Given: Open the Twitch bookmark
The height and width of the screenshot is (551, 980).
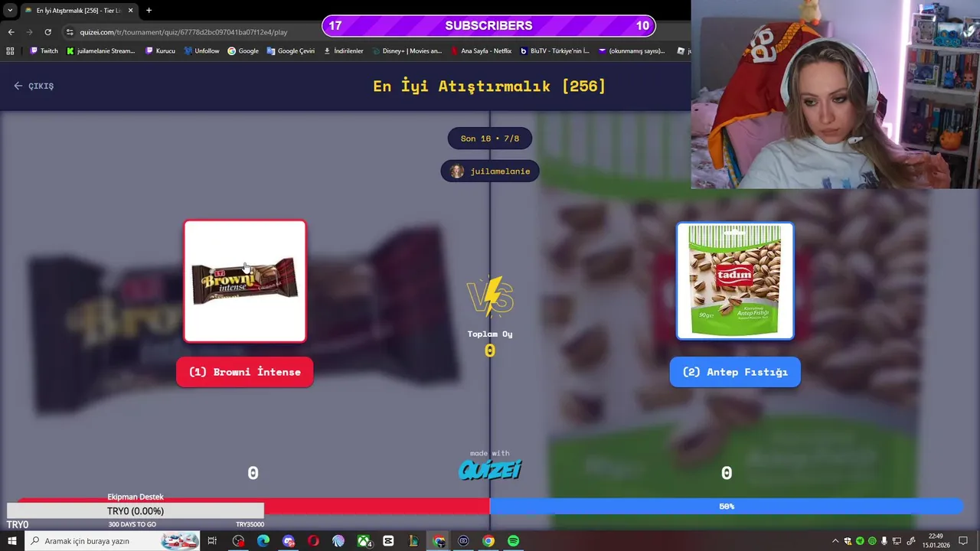Looking at the screenshot, I should [44, 51].
